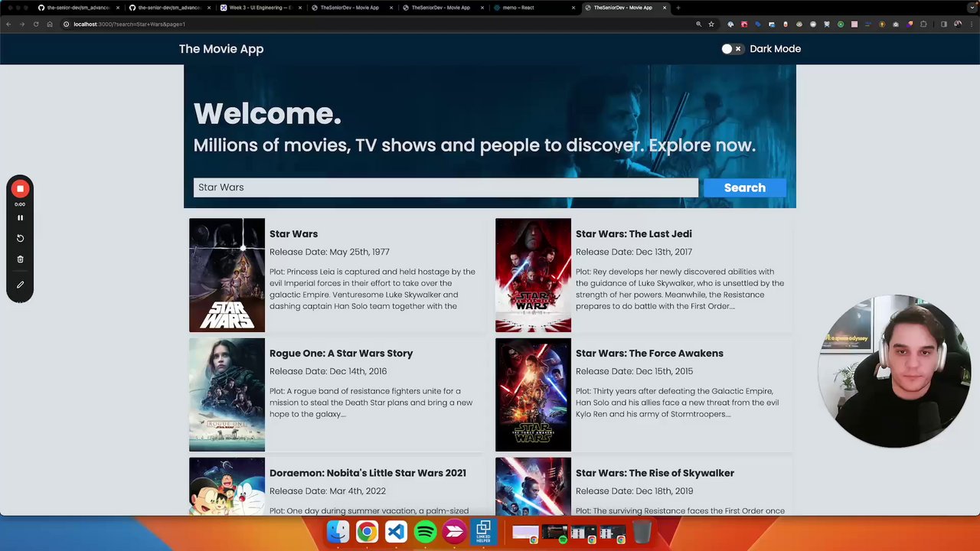
Task: Focus the Star Wars search input field
Action: [446, 187]
